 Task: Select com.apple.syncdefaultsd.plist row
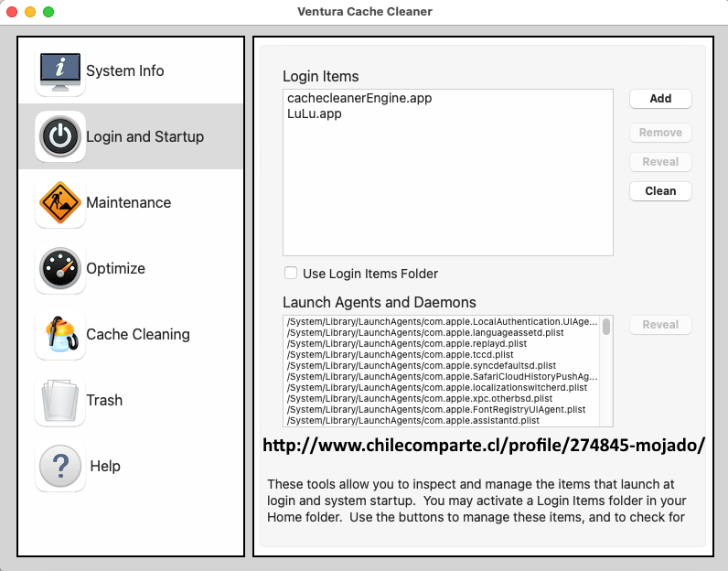(x=442, y=366)
